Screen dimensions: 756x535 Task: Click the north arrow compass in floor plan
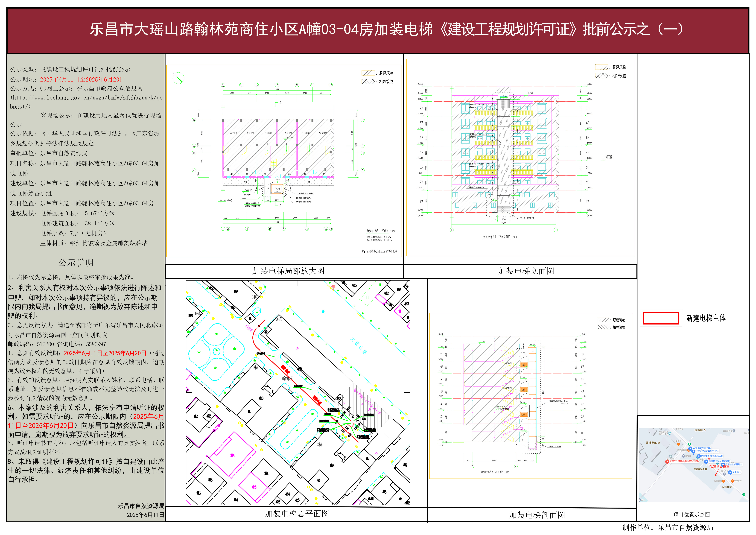tap(178, 78)
